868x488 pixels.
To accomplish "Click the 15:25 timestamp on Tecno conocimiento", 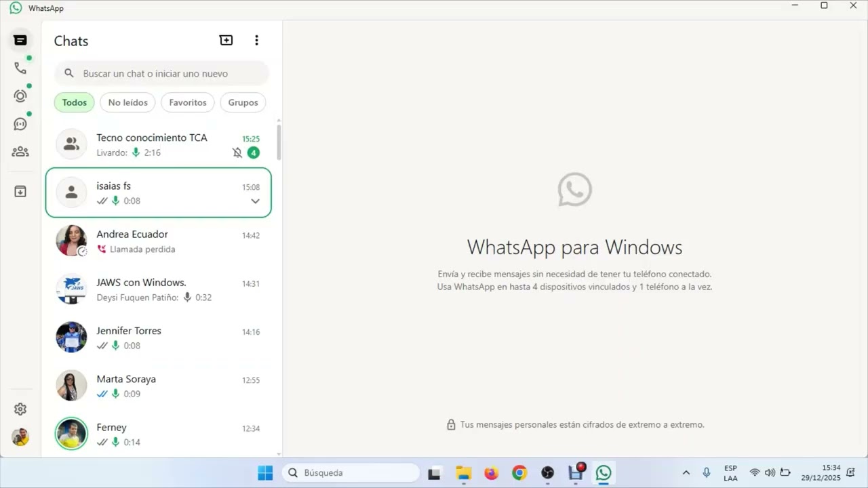I will point(251,139).
